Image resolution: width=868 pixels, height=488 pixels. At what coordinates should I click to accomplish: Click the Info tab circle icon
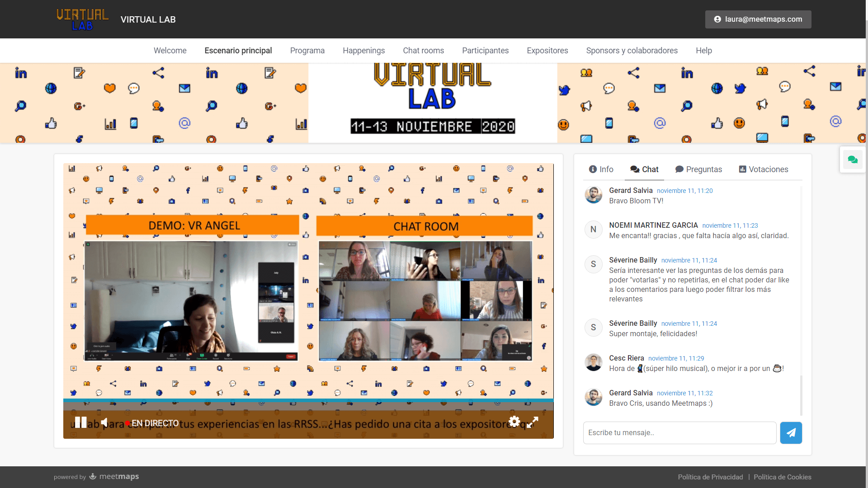click(593, 169)
